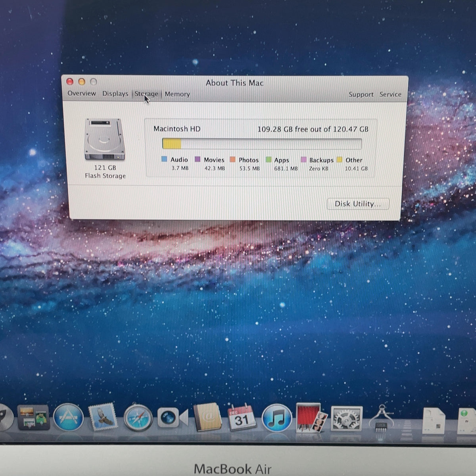Select the Storage tab
The image size is (476, 476).
pos(146,94)
